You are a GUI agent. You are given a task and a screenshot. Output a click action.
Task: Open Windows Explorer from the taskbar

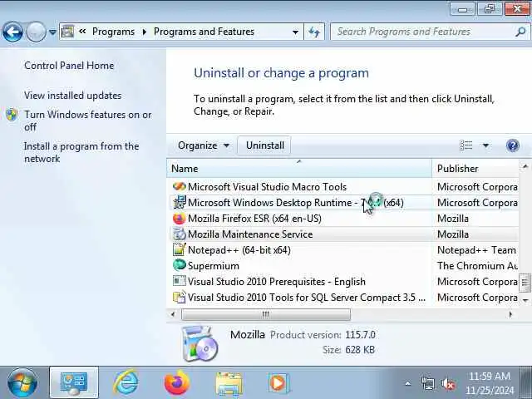(x=229, y=383)
